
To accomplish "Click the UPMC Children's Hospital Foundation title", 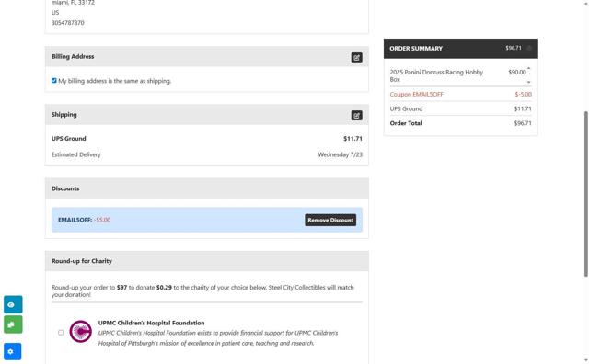I will pyautogui.click(x=151, y=323).
